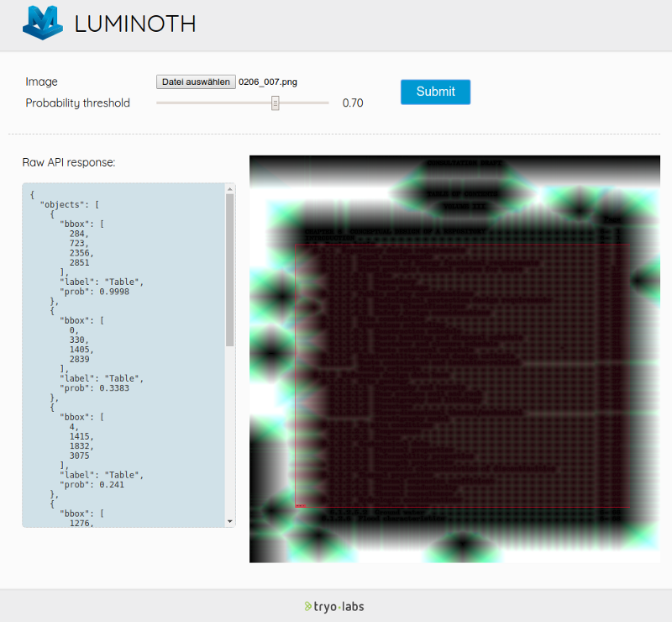The width and height of the screenshot is (672, 622).
Task: Click the "Image" label
Action: click(x=41, y=82)
